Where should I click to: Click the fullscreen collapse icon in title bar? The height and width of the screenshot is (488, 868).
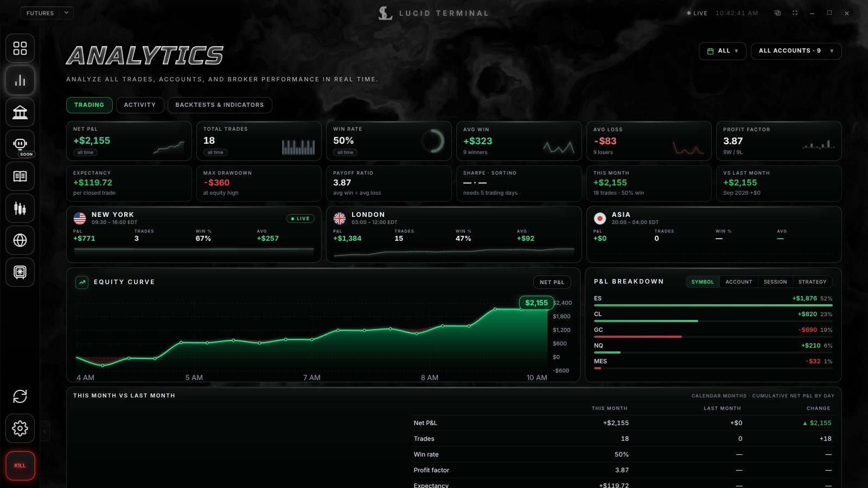pos(795,13)
